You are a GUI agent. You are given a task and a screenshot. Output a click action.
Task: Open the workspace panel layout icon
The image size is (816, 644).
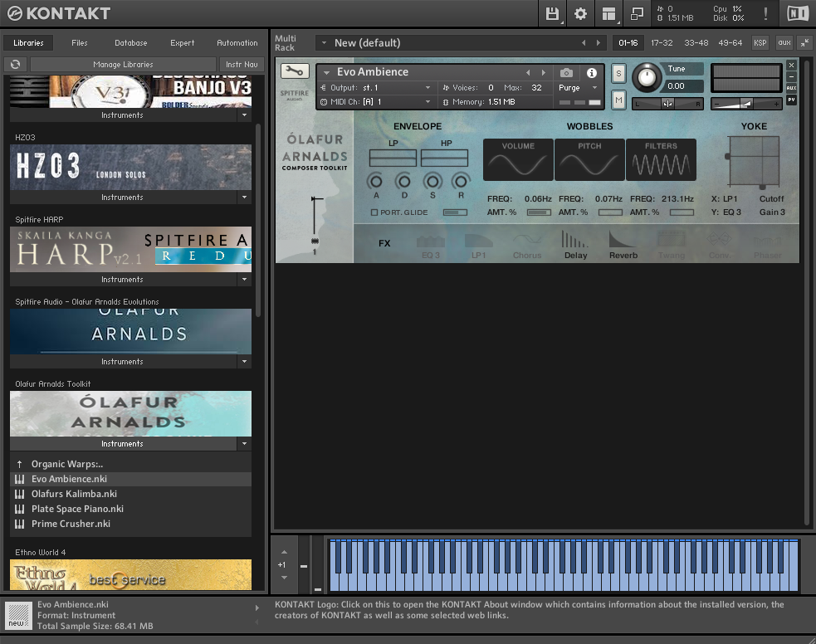click(608, 13)
